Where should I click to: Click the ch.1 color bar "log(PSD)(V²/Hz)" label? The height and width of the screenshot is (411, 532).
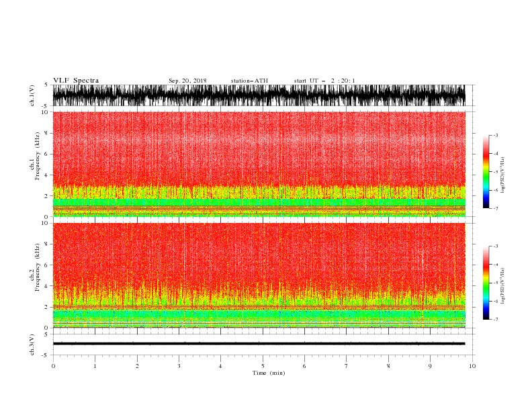(502, 175)
